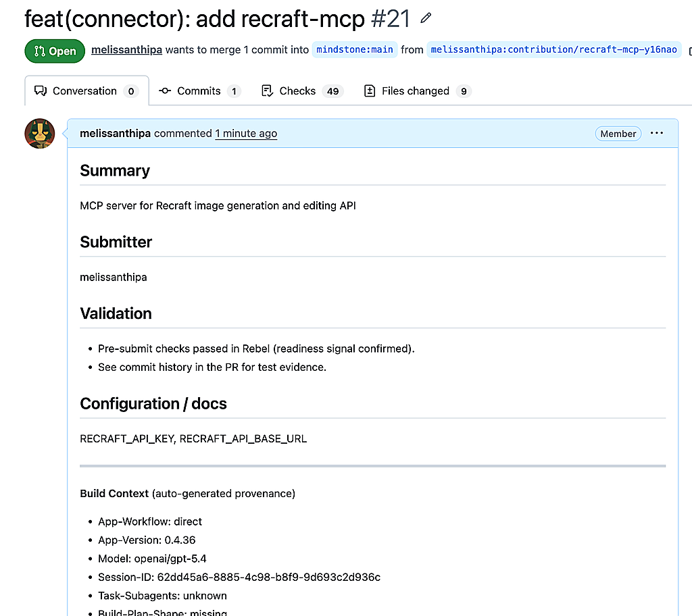Click the green Open status badge
The width and height of the screenshot is (692, 616).
coord(55,51)
